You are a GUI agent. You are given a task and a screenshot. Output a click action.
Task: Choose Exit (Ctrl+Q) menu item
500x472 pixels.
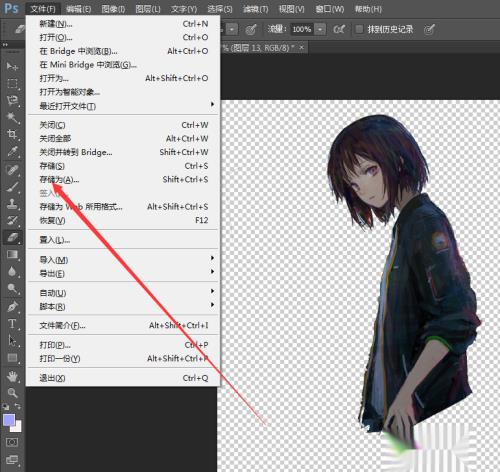123,378
